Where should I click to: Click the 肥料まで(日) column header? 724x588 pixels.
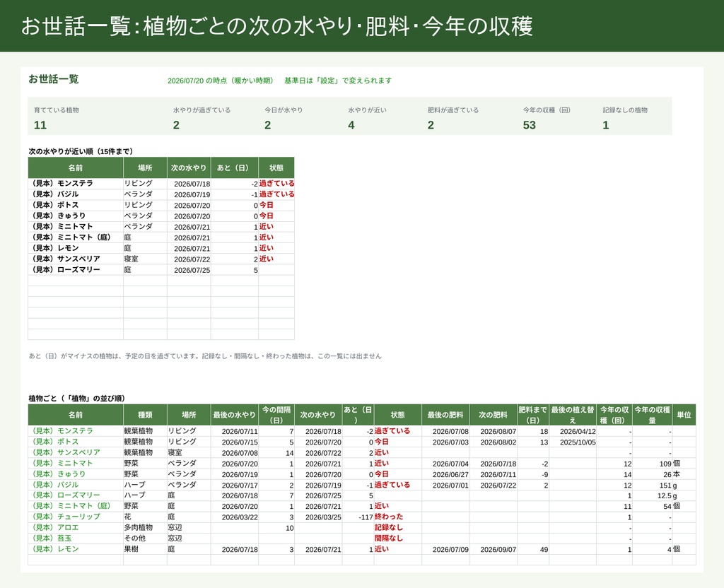(533, 415)
